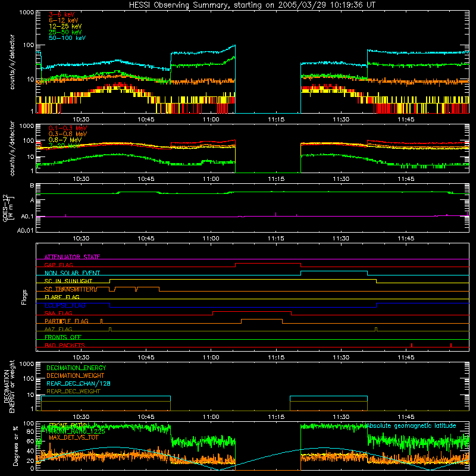The height and width of the screenshot is (476, 476).
Task: Click the FRONT_RATIO_1225 legend label
Action: click(77, 431)
